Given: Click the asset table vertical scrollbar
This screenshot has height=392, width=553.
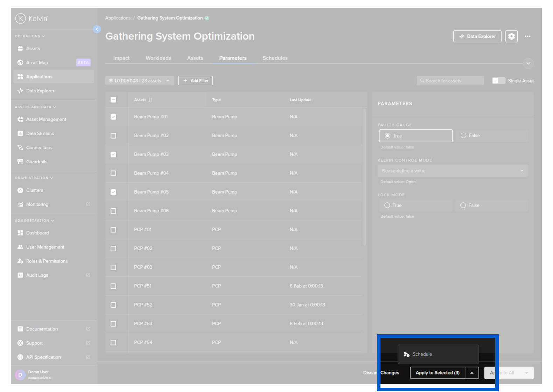Looking at the screenshot, I should 364,177.
